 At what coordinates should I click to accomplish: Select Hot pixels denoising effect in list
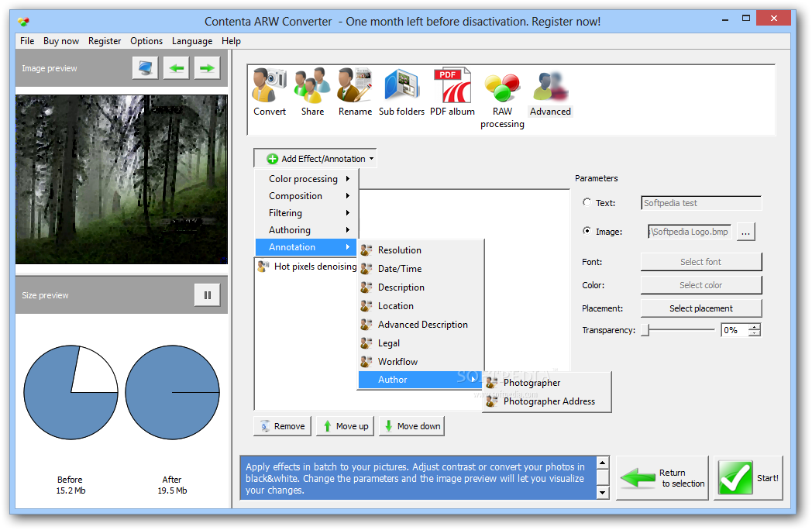click(308, 267)
